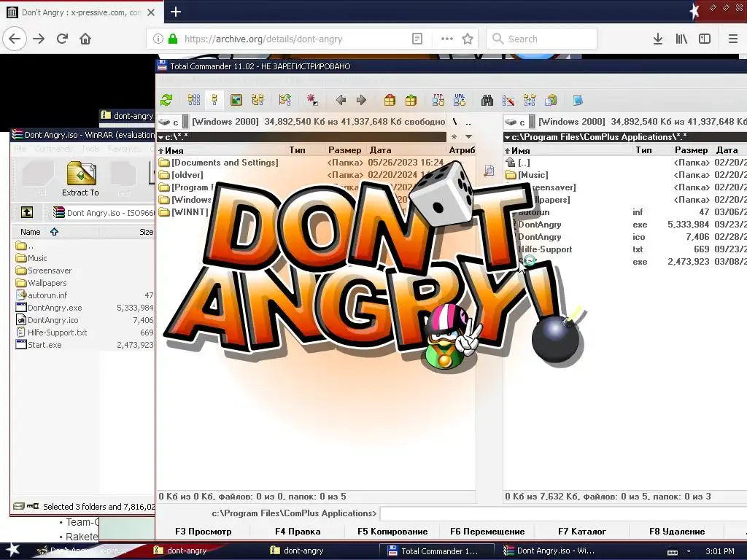
Task: Open synchronize directories tool
Action: click(530, 100)
